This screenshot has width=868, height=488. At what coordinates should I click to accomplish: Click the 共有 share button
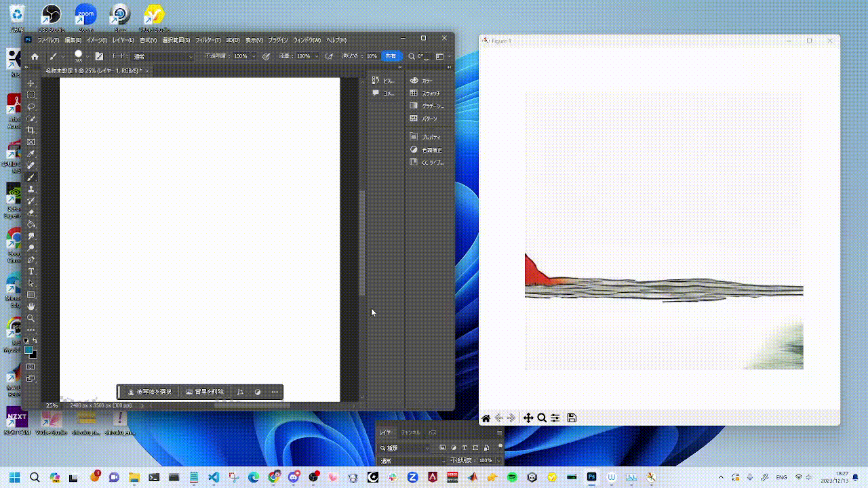(391, 56)
